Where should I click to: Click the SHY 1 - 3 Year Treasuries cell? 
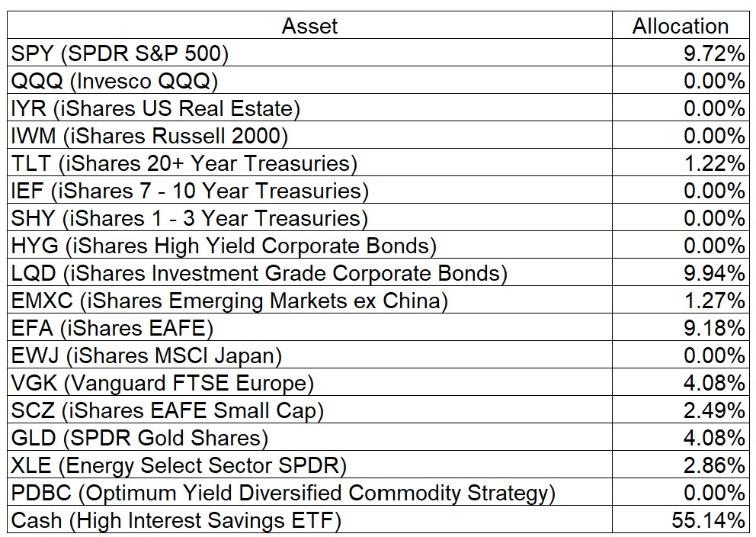(189, 218)
